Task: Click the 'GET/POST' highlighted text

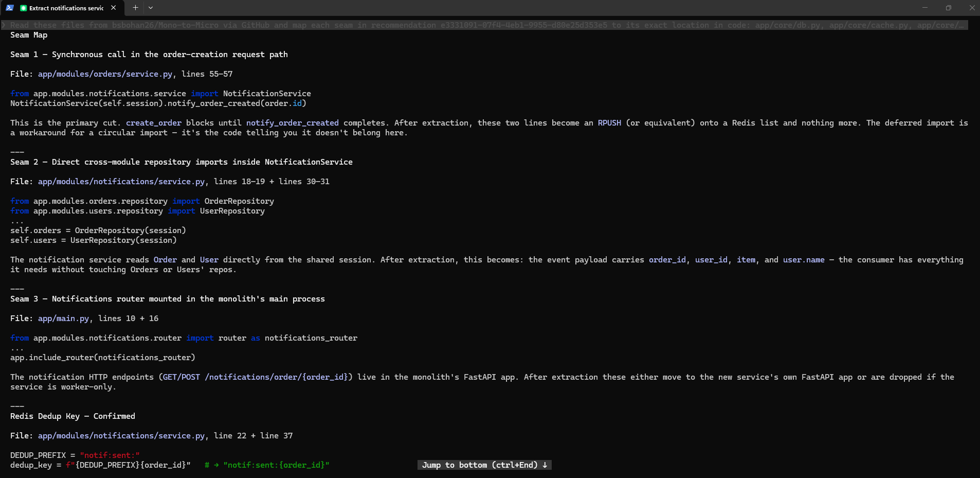Action: tap(182, 377)
